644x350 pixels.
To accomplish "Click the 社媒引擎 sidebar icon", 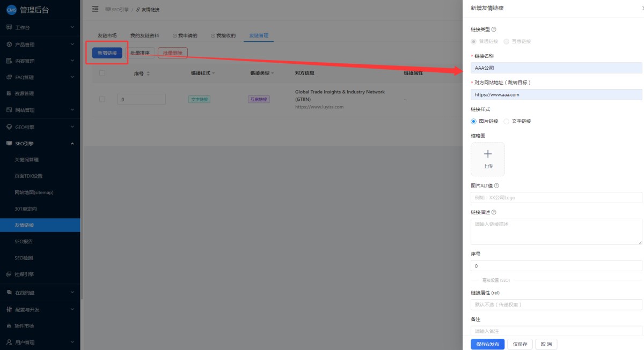I will pos(9,274).
